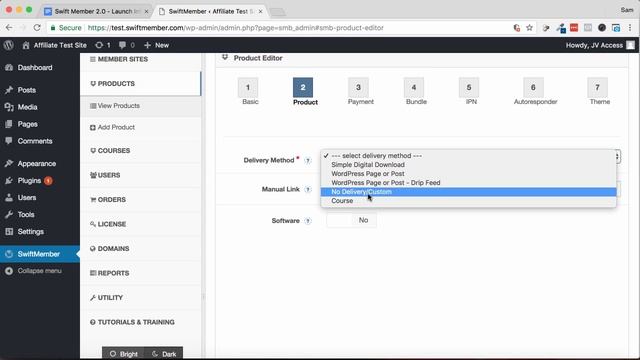
Task: Switch to the Dark theme
Action: coord(163,353)
